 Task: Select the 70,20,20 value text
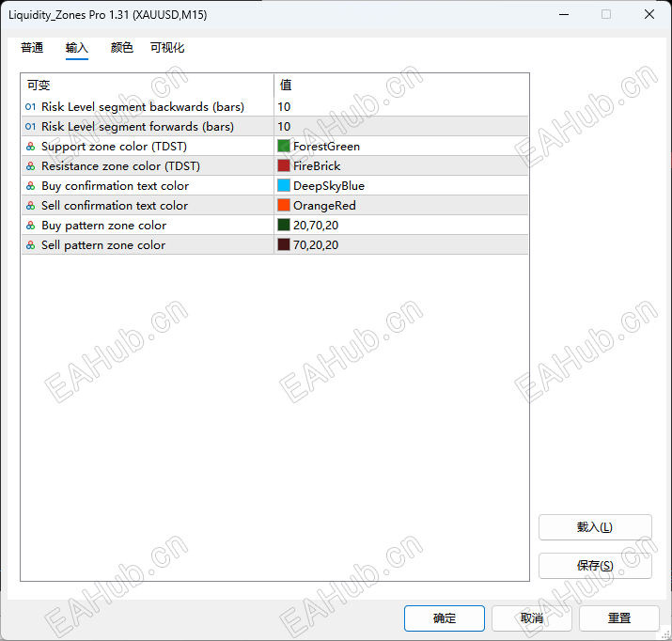click(316, 245)
